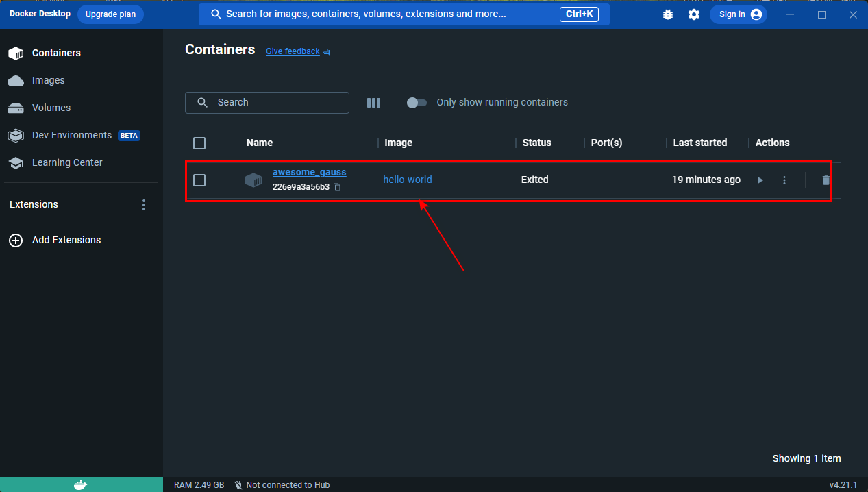Open the awesome_gauss container link
This screenshot has width=868, height=492.
click(x=310, y=172)
